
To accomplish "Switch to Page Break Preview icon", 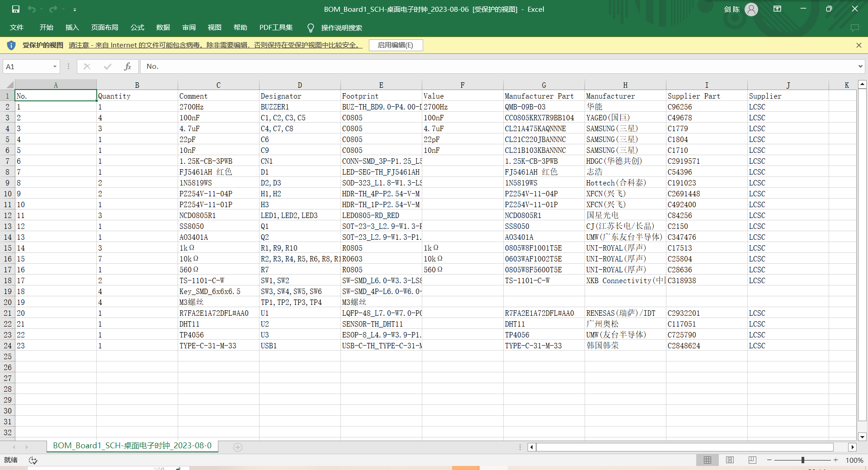I will 752,460.
